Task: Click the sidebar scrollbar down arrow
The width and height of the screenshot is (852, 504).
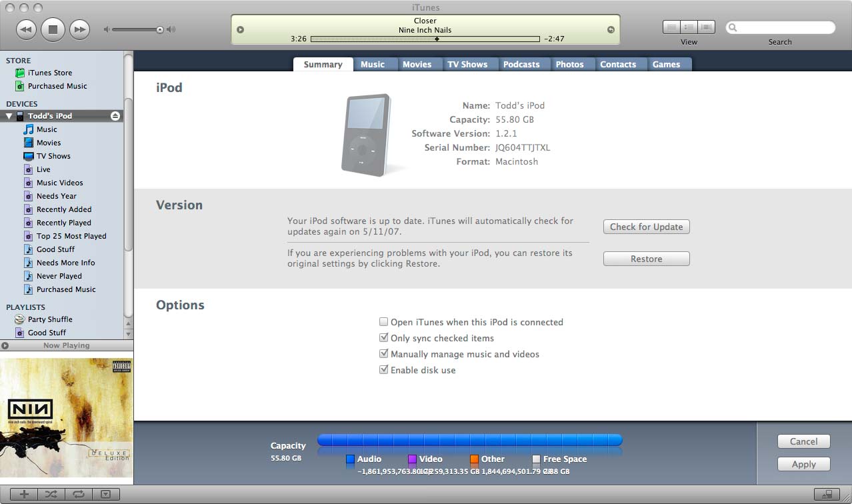Action: pos(129,333)
